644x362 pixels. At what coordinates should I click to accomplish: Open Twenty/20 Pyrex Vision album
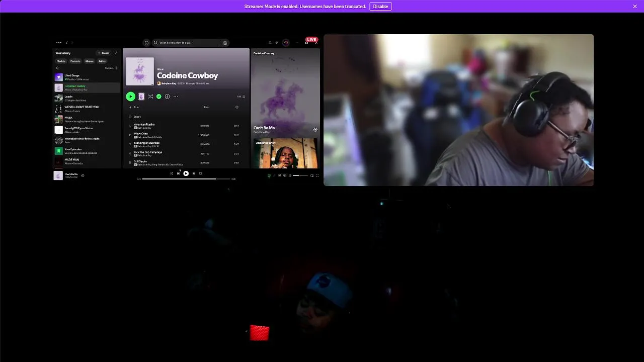pos(87,130)
